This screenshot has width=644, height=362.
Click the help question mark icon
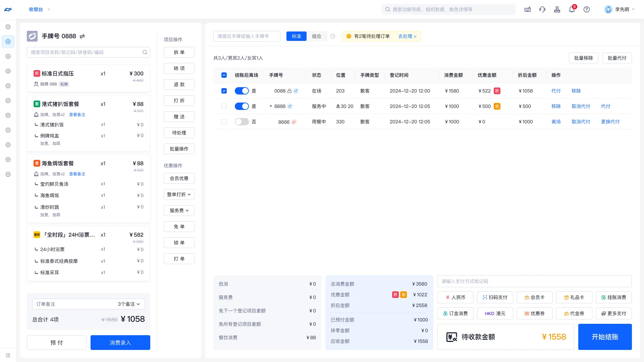pyautogui.click(x=587, y=9)
